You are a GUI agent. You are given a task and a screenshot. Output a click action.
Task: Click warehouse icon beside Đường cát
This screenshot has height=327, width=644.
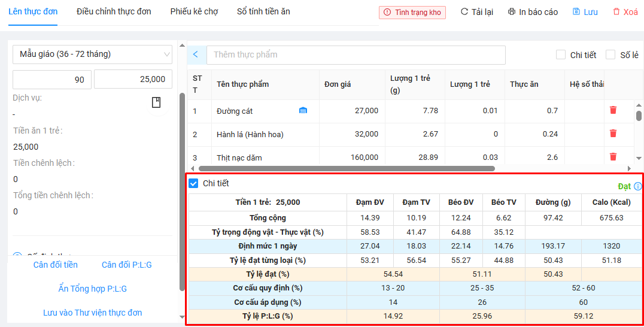303,111
